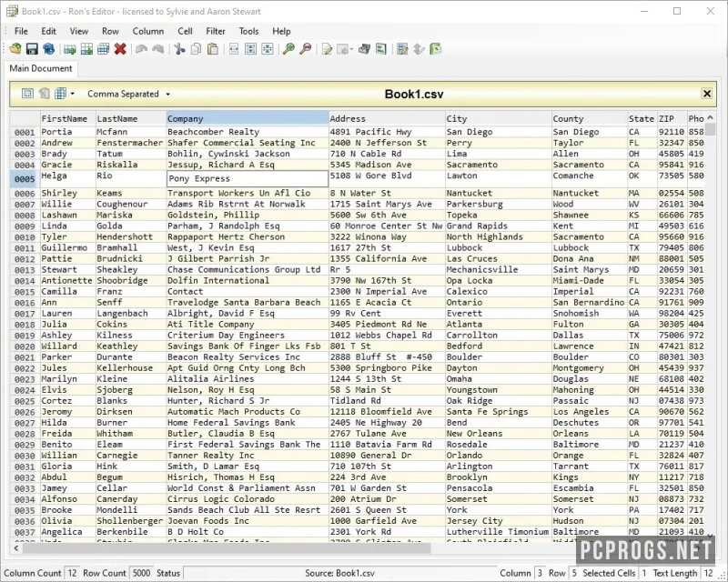Click the blue globe toolbar icon

(48, 49)
